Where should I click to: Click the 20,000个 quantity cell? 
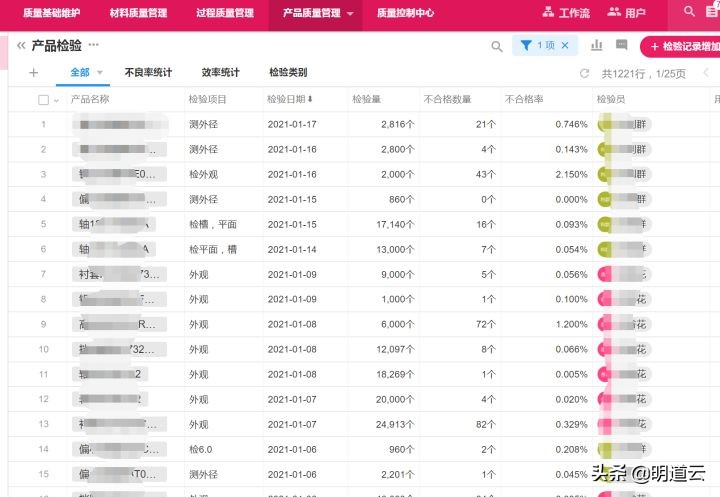[395, 400]
